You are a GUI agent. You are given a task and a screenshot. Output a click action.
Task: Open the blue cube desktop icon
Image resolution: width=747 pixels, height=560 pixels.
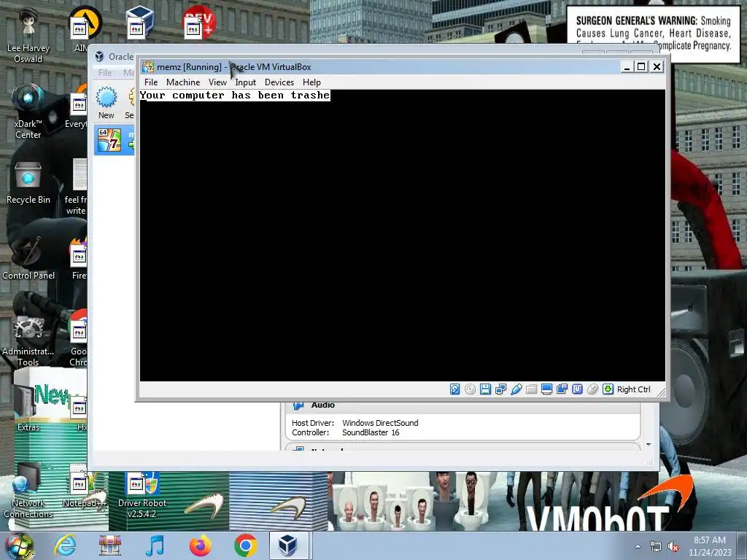(139, 23)
